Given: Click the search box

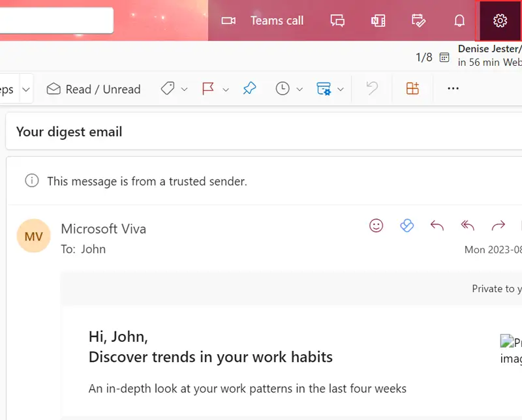Looking at the screenshot, I should point(56,20).
